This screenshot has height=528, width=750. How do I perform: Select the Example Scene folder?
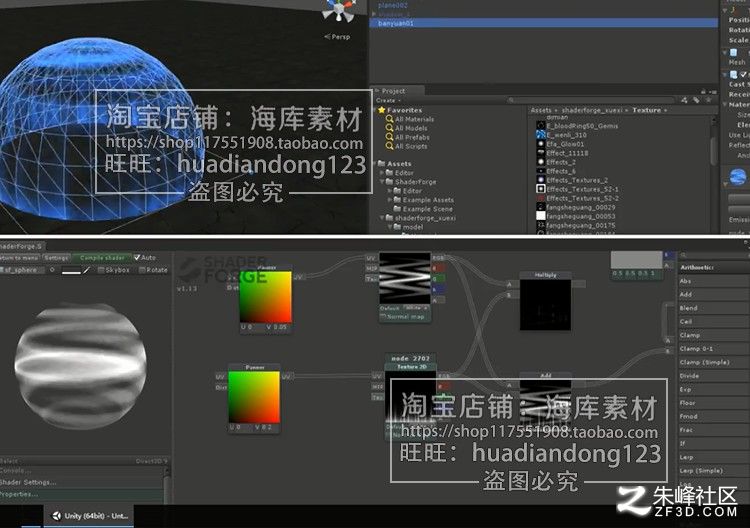(x=423, y=209)
